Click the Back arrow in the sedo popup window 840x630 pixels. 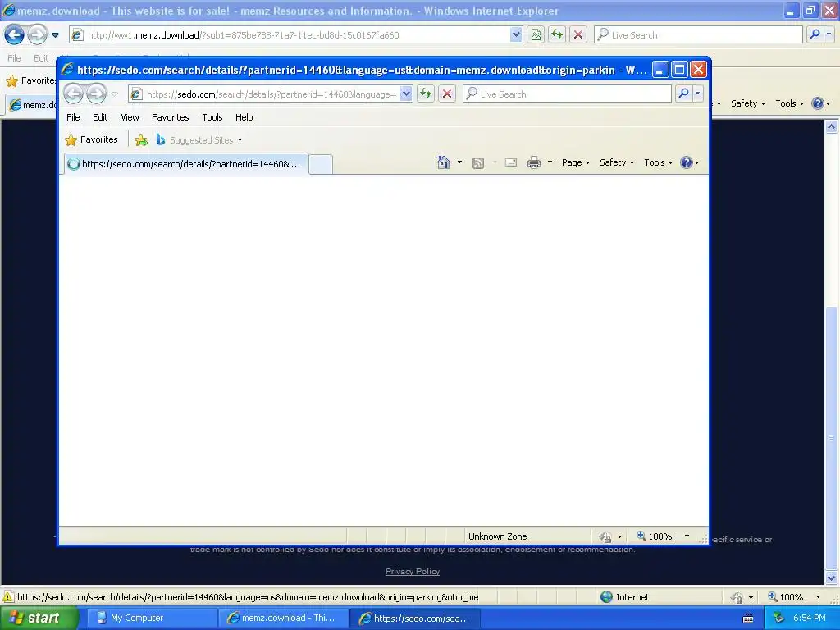tap(73, 94)
